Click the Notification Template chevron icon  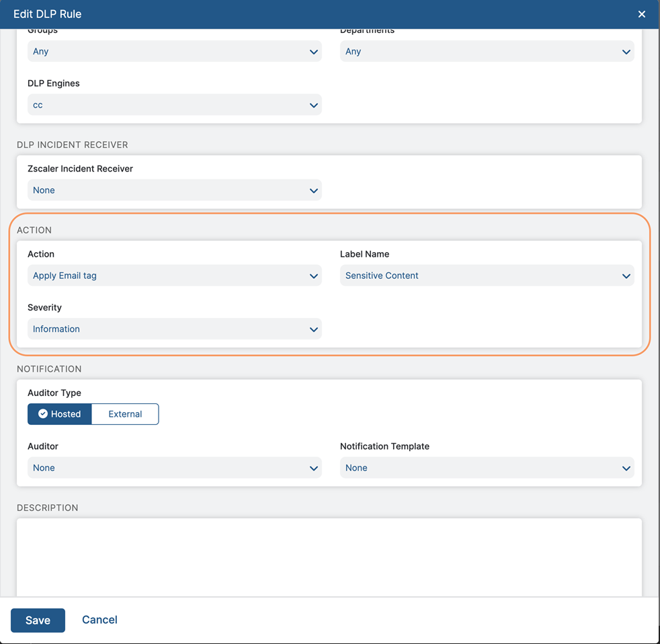626,467
